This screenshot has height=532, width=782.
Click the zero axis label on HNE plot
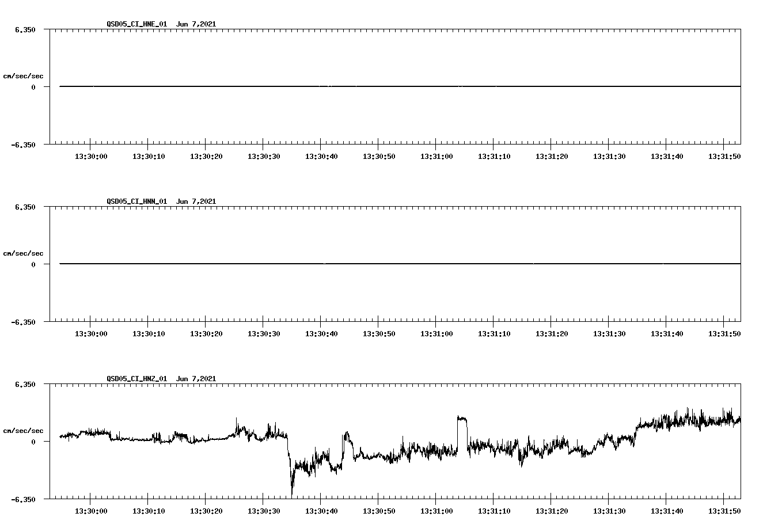pyautogui.click(x=33, y=87)
